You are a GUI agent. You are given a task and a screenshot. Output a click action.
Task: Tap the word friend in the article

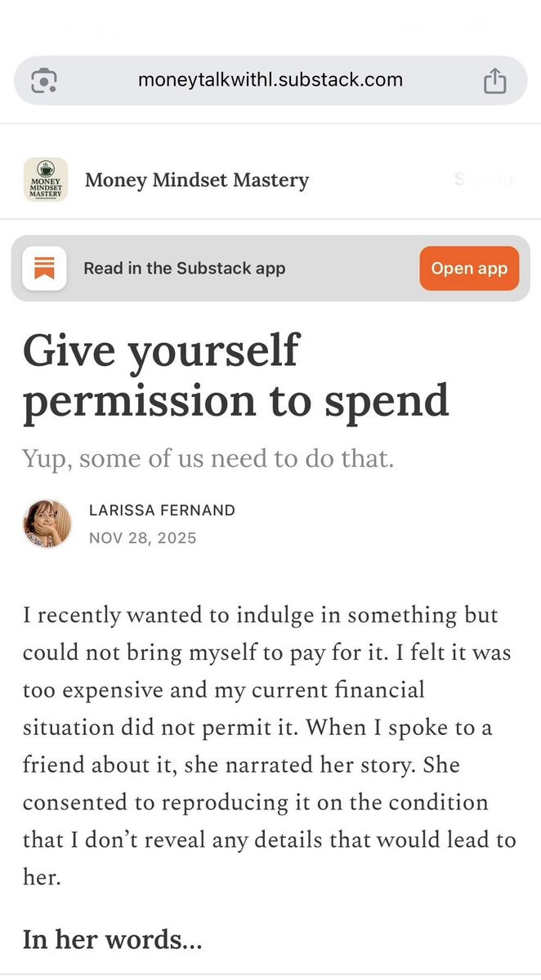coord(54,765)
